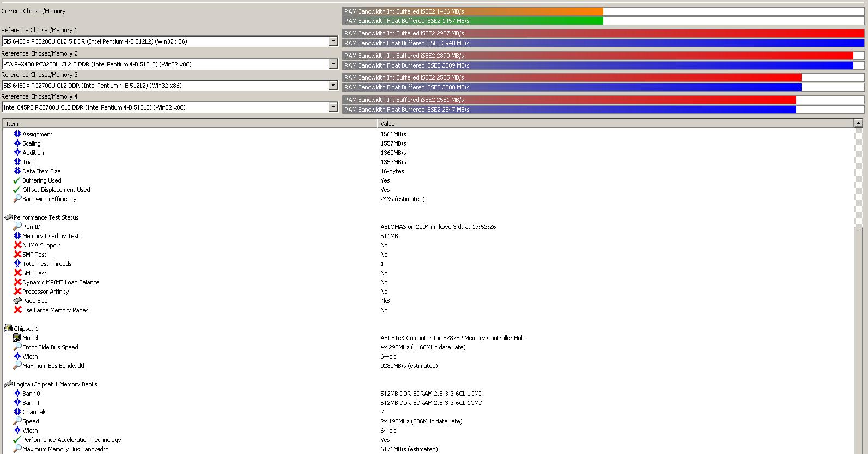
Task: Click the magnifier icon beside Bandwidth Efficiency
Action: [x=17, y=198]
